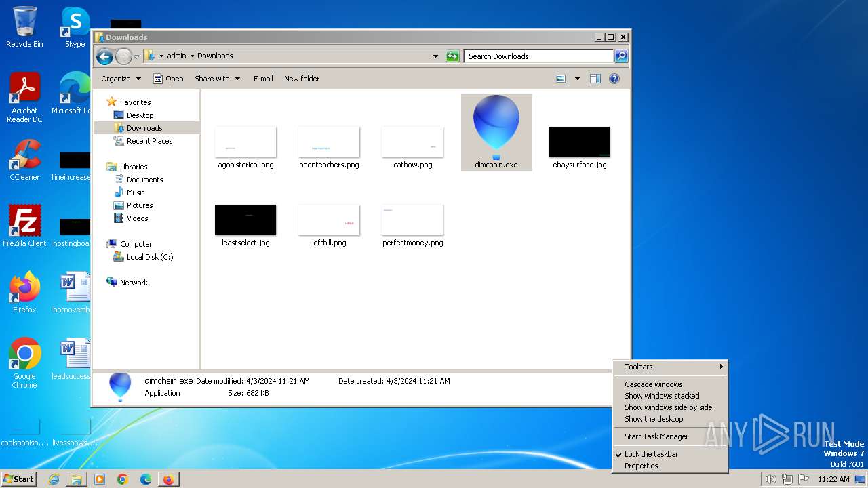868x488 pixels.
Task: Toggle the preview pane icon
Action: coord(595,79)
